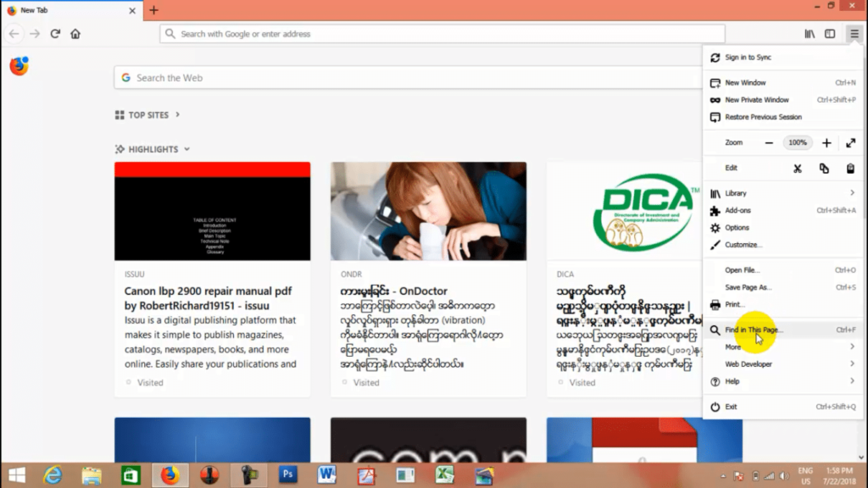
Task: Launch Internet Explorer from taskbar
Action: [x=53, y=475]
